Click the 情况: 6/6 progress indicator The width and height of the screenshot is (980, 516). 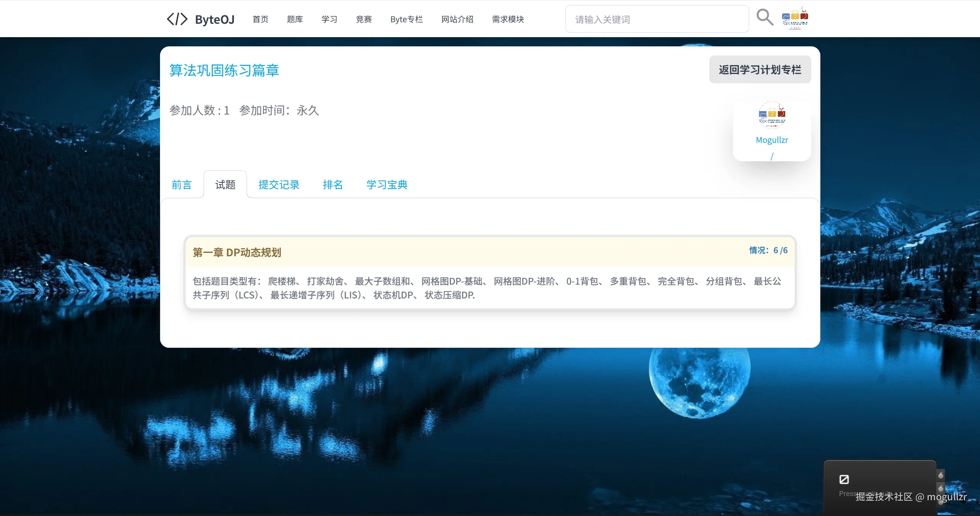(768, 250)
